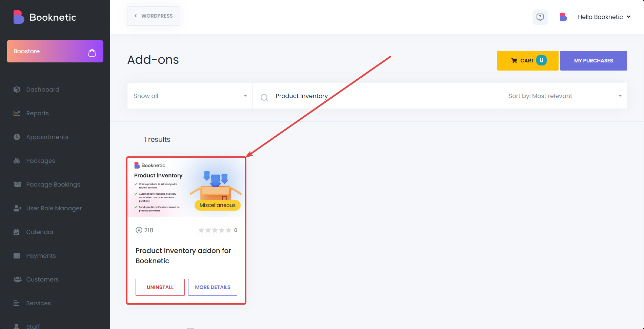Click the cart count badge 0
The width and height of the screenshot is (644, 329).
(541, 60)
